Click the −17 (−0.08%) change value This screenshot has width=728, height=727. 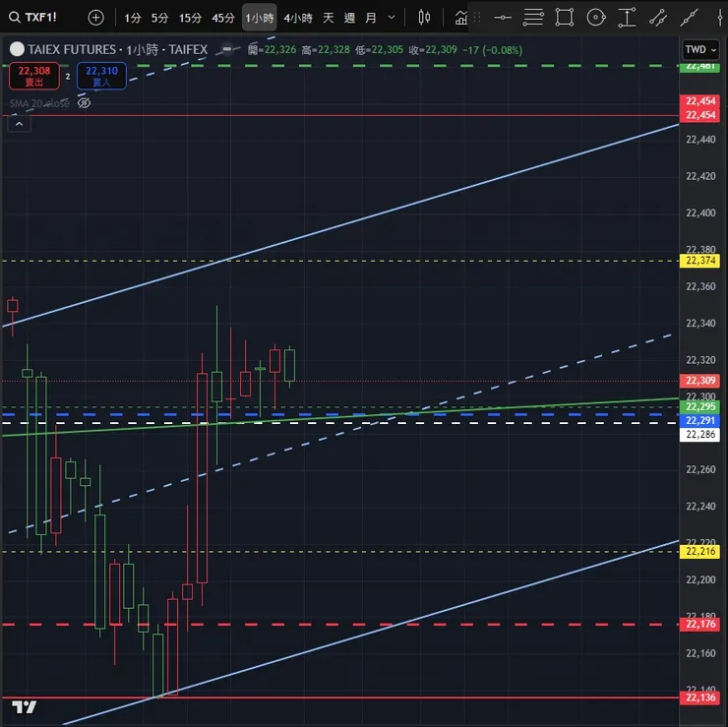click(493, 50)
